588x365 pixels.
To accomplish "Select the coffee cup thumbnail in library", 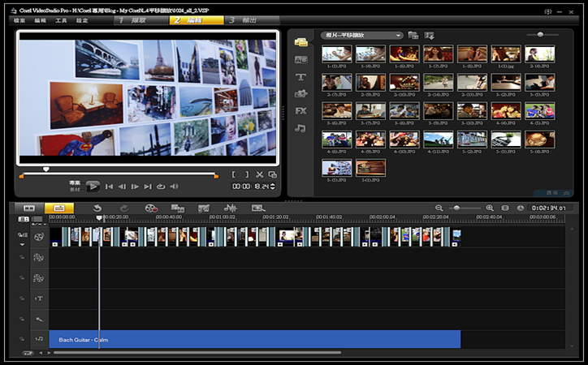I will 539,140.
